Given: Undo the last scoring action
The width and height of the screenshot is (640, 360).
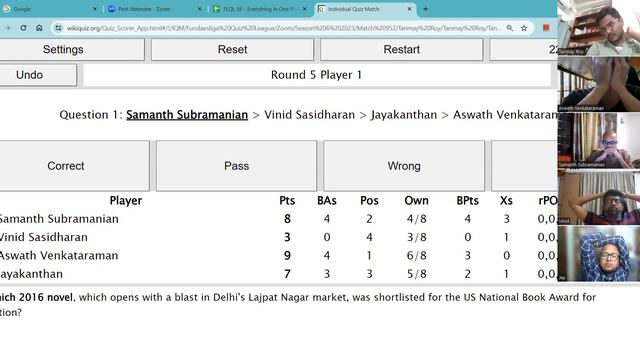Looking at the screenshot, I should pyautogui.click(x=38, y=75).
